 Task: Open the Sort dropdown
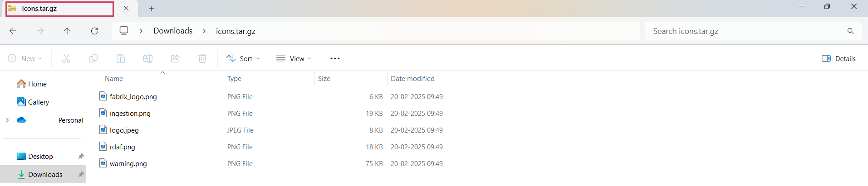243,58
